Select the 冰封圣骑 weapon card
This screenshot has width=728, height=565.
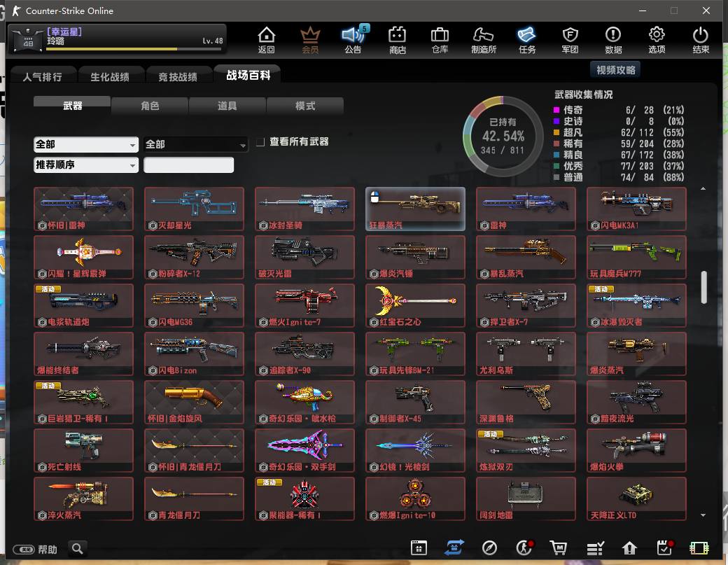tap(304, 209)
